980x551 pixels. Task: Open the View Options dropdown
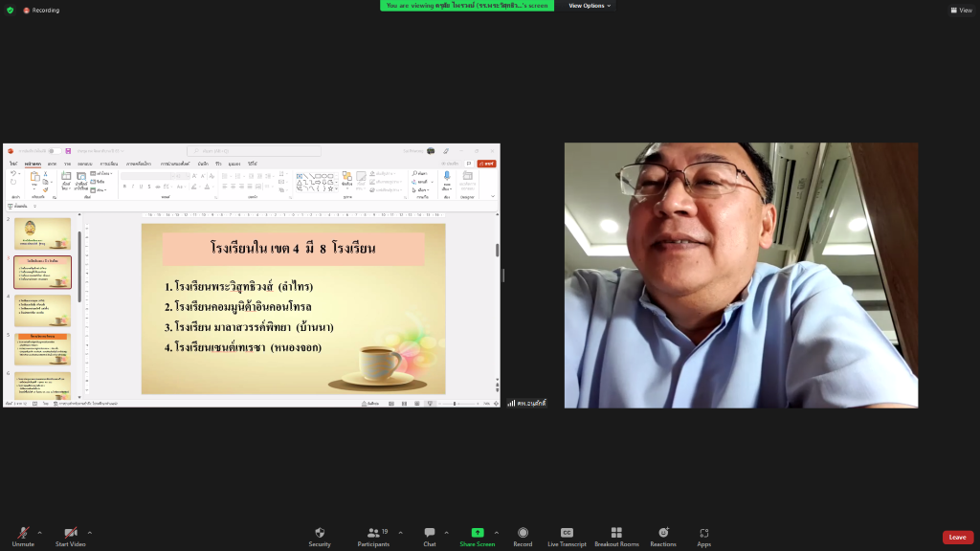click(x=590, y=6)
